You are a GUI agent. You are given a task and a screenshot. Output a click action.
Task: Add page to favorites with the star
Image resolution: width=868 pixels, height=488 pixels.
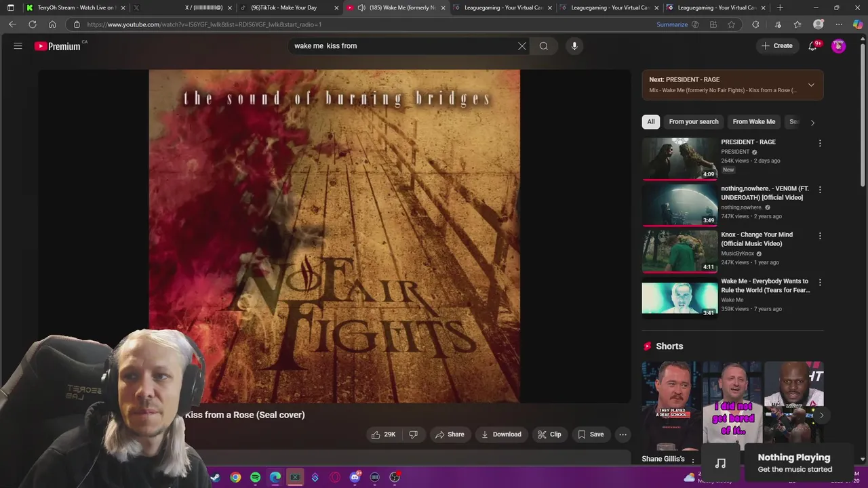click(x=731, y=24)
